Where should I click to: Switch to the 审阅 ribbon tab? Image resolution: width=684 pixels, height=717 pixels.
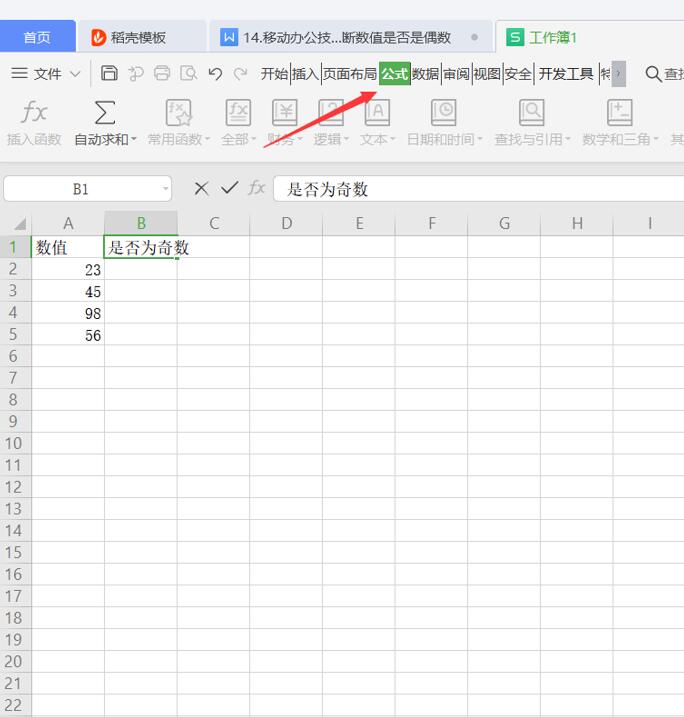pyautogui.click(x=456, y=74)
